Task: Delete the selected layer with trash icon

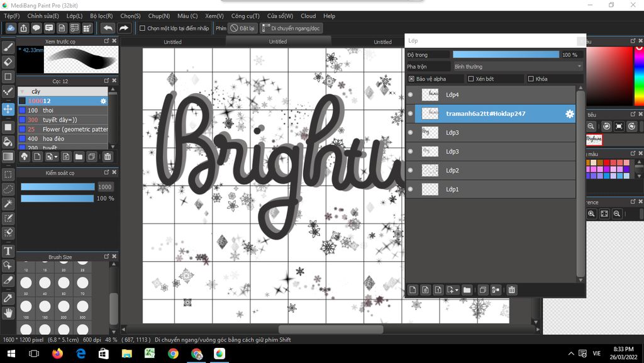Action: coord(512,290)
